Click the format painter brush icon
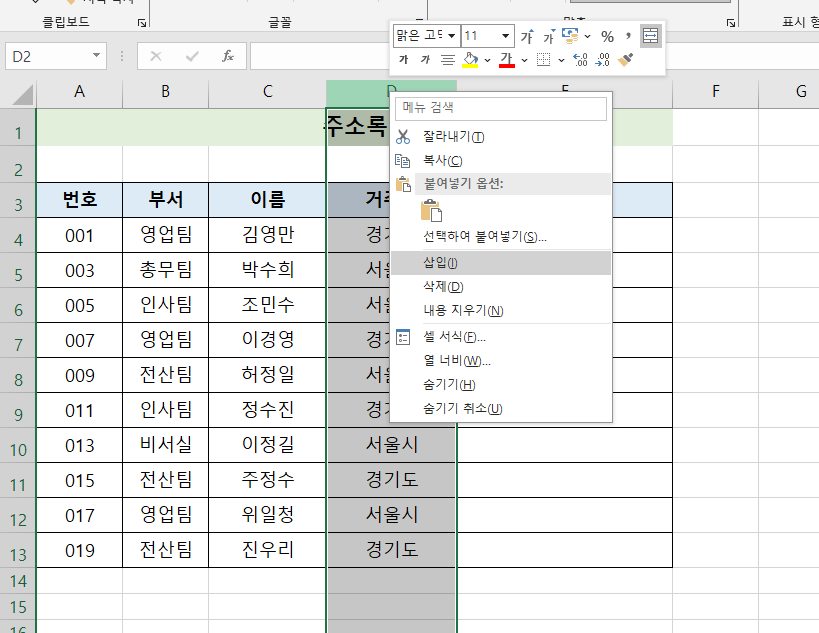Image resolution: width=819 pixels, height=633 pixels. click(625, 60)
